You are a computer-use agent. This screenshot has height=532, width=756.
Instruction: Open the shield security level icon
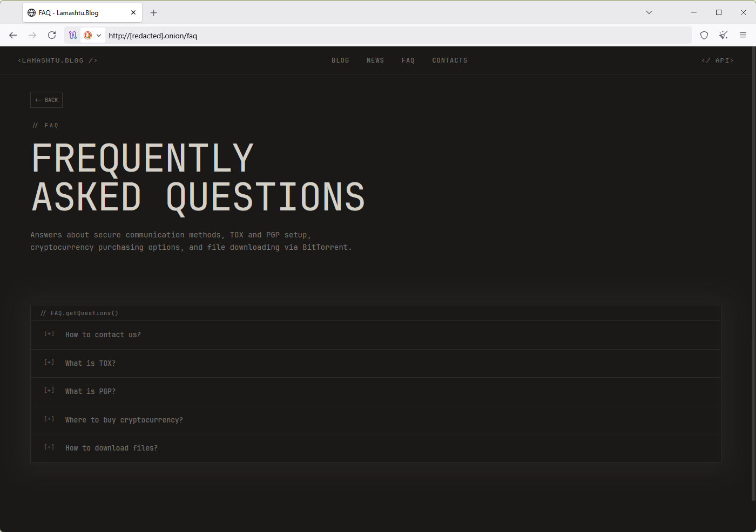pos(704,35)
